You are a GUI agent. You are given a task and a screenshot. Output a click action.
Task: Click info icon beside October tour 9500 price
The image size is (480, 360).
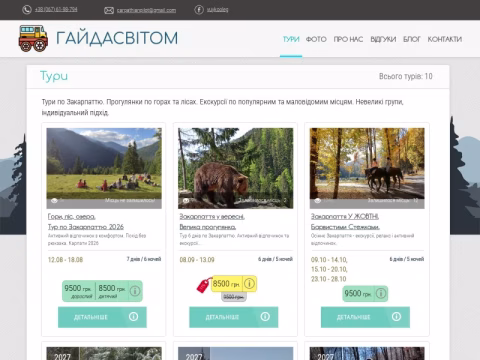[381, 294]
